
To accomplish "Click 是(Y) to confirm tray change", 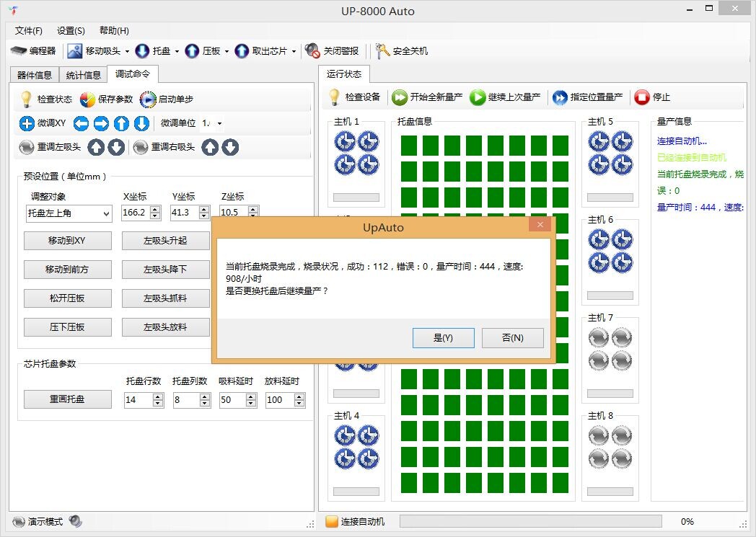I will 443,338.
